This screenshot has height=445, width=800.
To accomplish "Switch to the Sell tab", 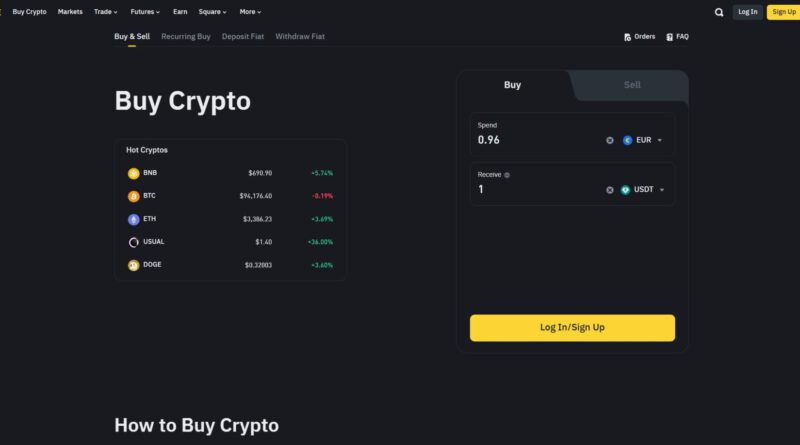I will [x=632, y=85].
